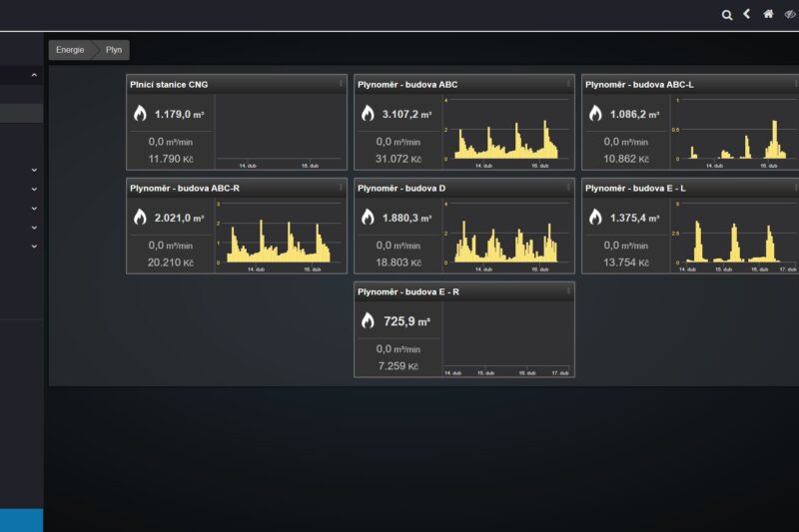This screenshot has height=532, width=799.
Task: Click flame icon in Plnící stanice CNG widget
Action: (140, 114)
